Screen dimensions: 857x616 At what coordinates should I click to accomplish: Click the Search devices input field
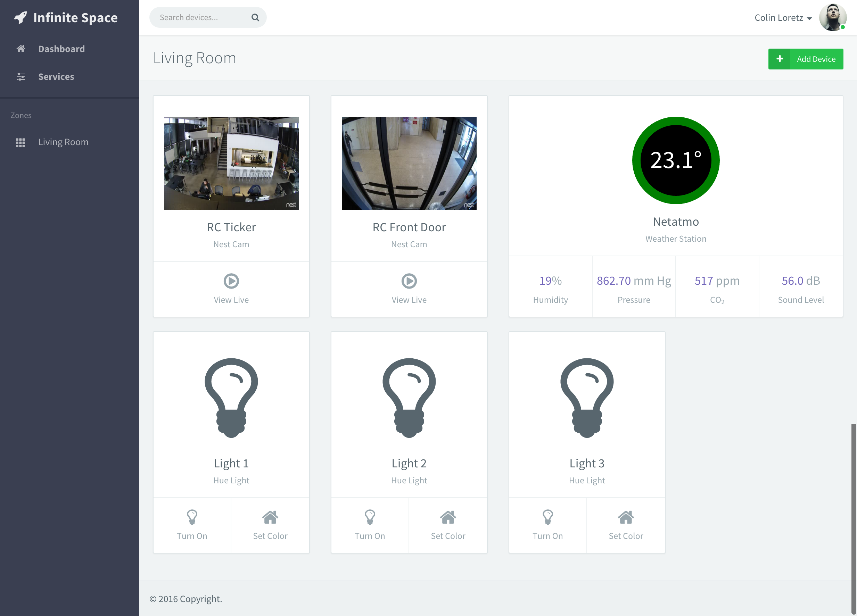[200, 17]
